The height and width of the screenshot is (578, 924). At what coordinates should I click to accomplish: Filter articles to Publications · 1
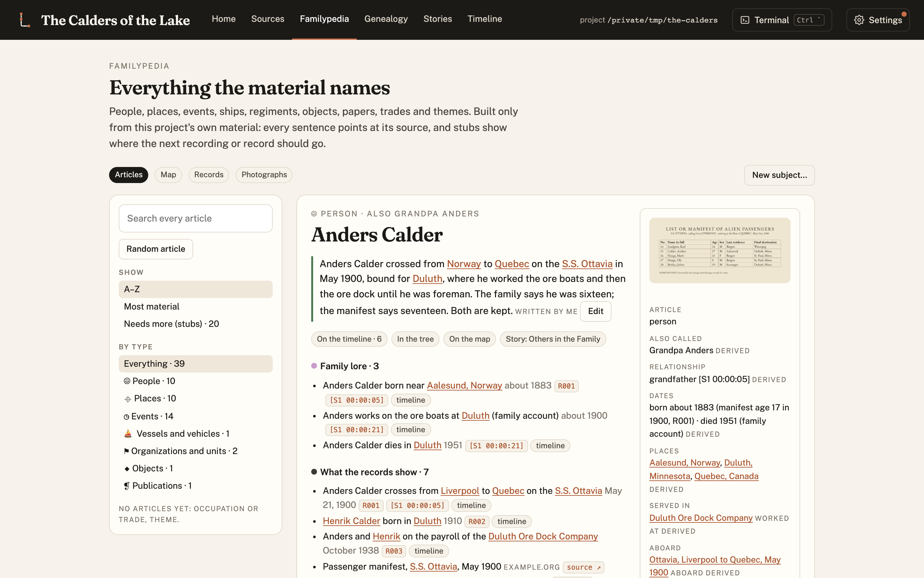click(x=195, y=486)
